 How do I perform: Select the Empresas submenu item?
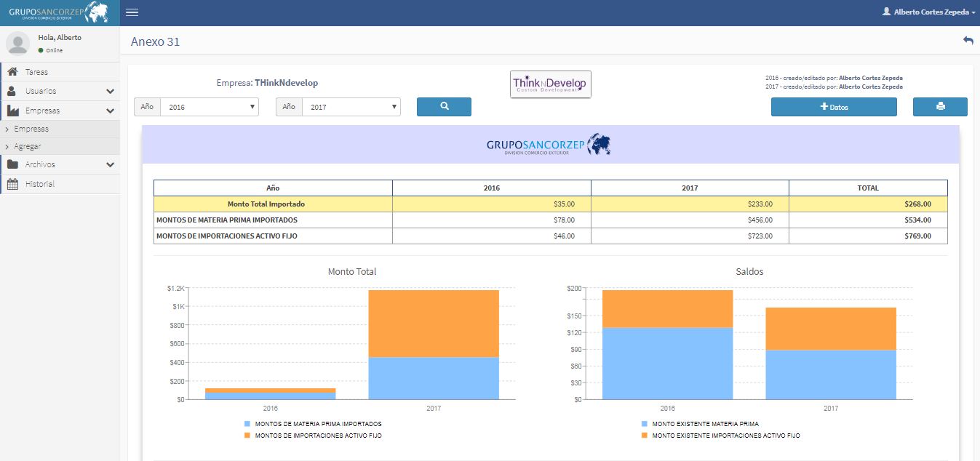pos(31,129)
